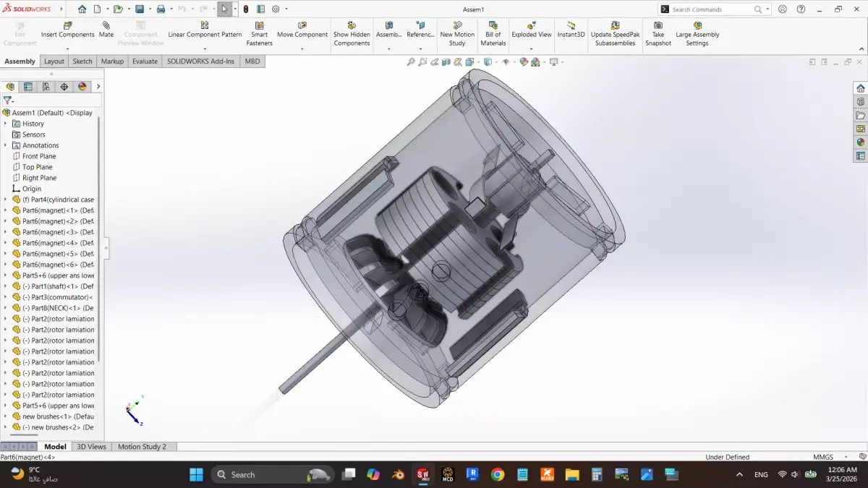Select the Mate tool

coord(106,30)
